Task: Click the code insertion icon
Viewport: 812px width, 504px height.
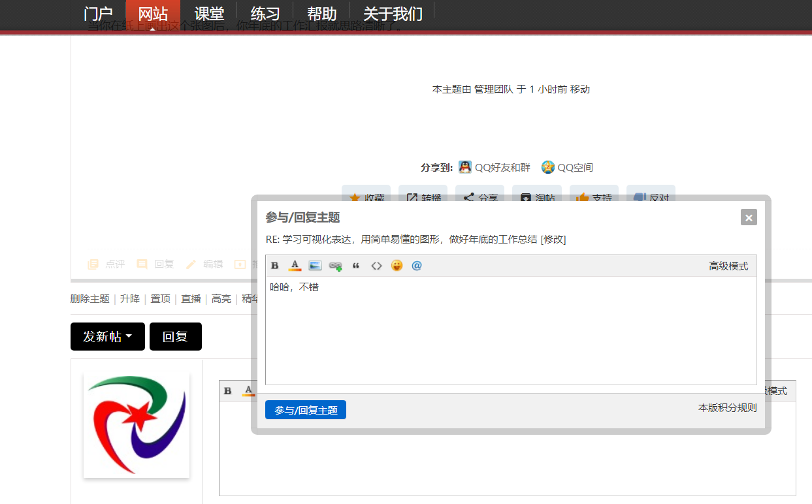Action: pyautogui.click(x=376, y=265)
